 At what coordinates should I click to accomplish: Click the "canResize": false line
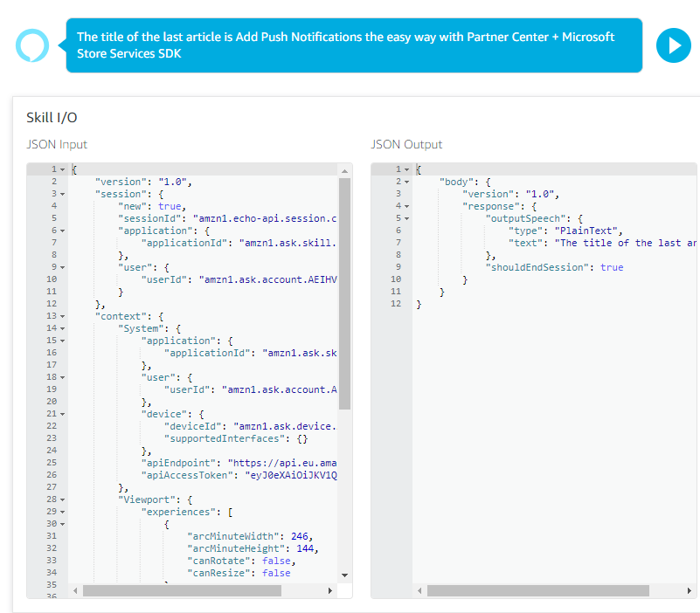(x=239, y=573)
